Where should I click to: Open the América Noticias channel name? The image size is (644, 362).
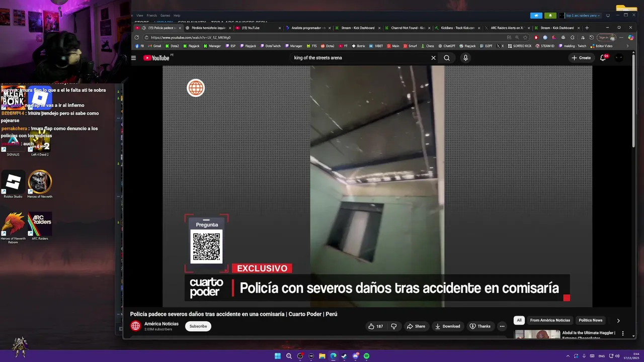(161, 324)
